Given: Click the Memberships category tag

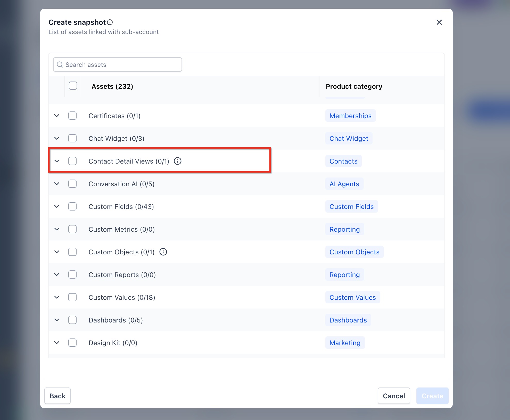Looking at the screenshot, I should (350, 116).
